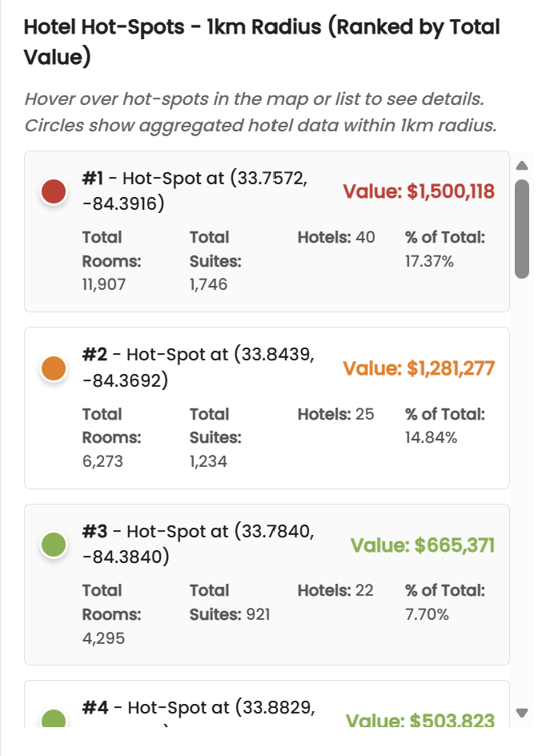Viewport: 546px width, 756px height.
Task: Click Total Suites: 921 in card #3
Action: tap(230, 614)
